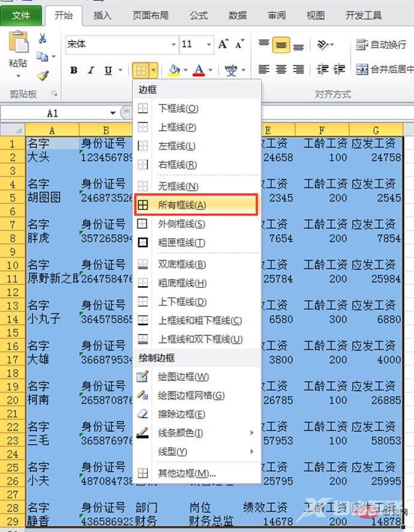This screenshot has height=532, width=414.
Task: Toggle bold formatting
Action: coord(74,71)
